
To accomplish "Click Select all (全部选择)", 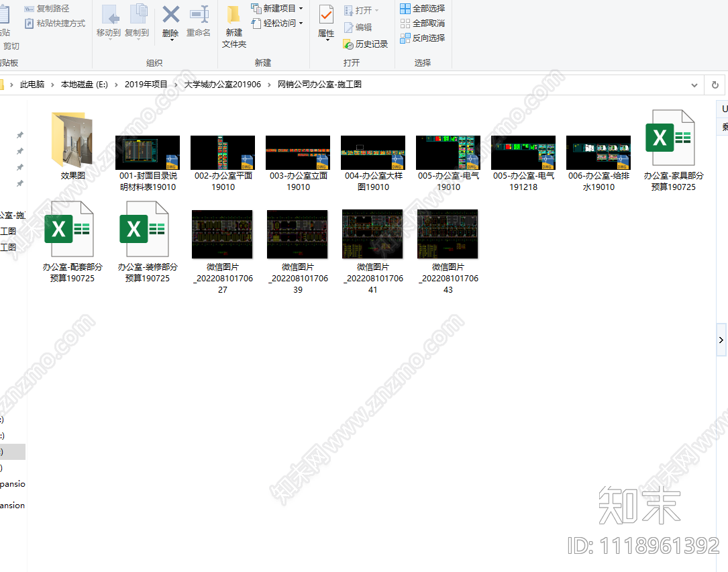I will (x=423, y=8).
